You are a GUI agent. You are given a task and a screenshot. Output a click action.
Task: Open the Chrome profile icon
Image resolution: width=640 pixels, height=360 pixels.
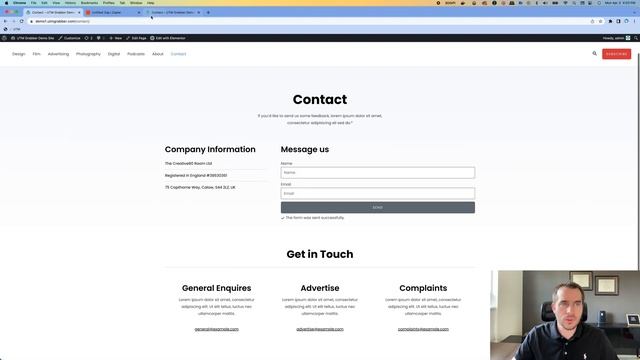627,21
